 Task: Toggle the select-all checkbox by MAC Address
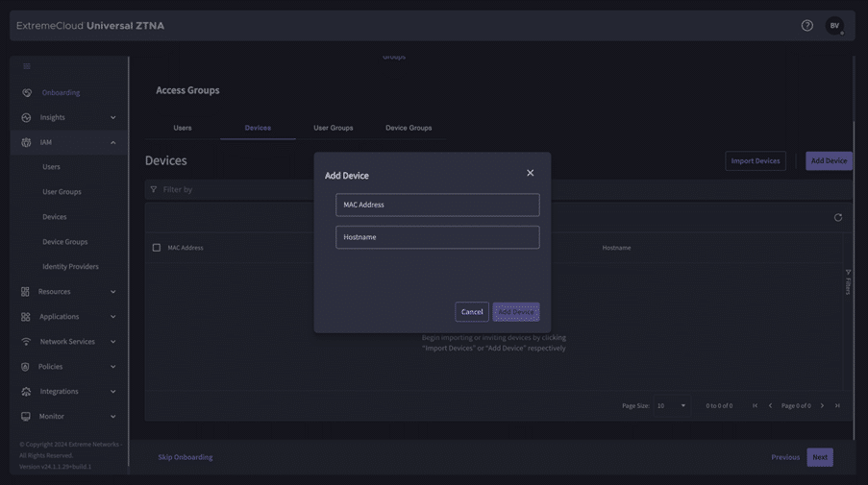pyautogui.click(x=157, y=248)
